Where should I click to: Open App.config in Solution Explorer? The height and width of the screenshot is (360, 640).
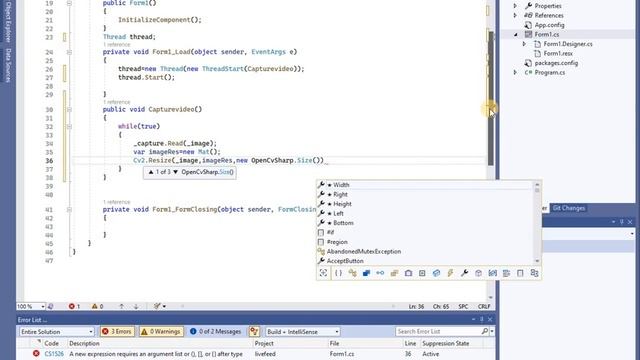coord(549,25)
